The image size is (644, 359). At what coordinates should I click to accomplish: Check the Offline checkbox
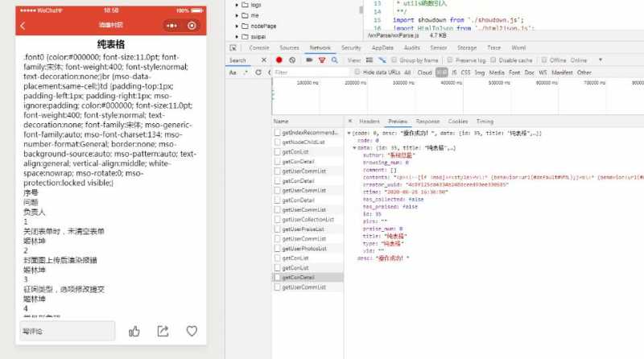pyautogui.click(x=544, y=60)
